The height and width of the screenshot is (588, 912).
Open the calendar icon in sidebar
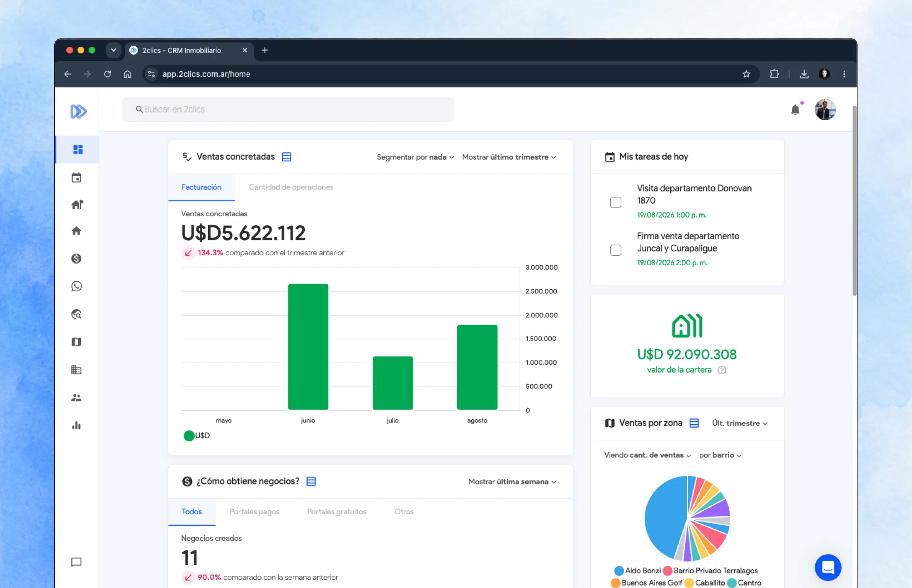[76, 178]
